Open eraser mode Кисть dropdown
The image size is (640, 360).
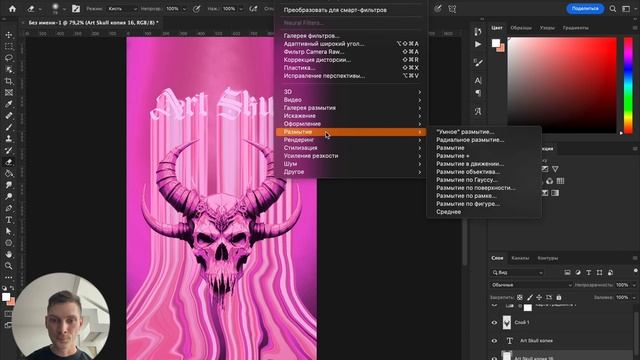pos(122,9)
